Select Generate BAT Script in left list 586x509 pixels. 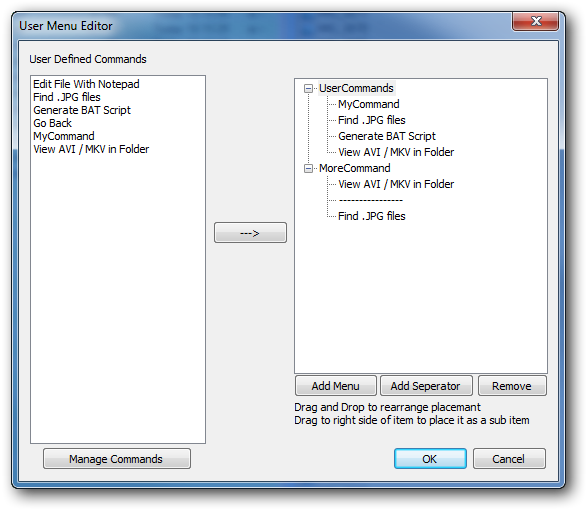pyautogui.click(x=82, y=110)
